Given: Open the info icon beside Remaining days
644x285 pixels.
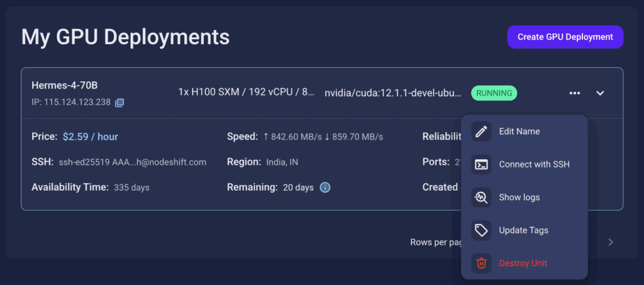Looking at the screenshot, I should point(325,187).
